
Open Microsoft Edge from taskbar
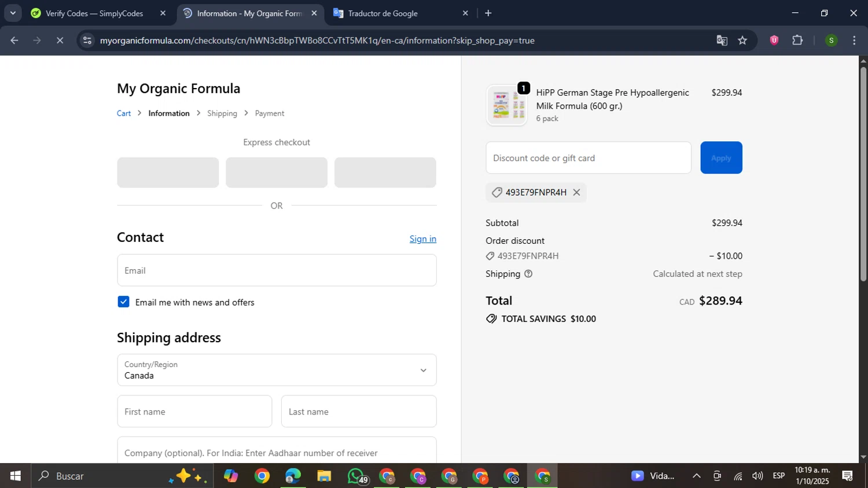point(293,476)
